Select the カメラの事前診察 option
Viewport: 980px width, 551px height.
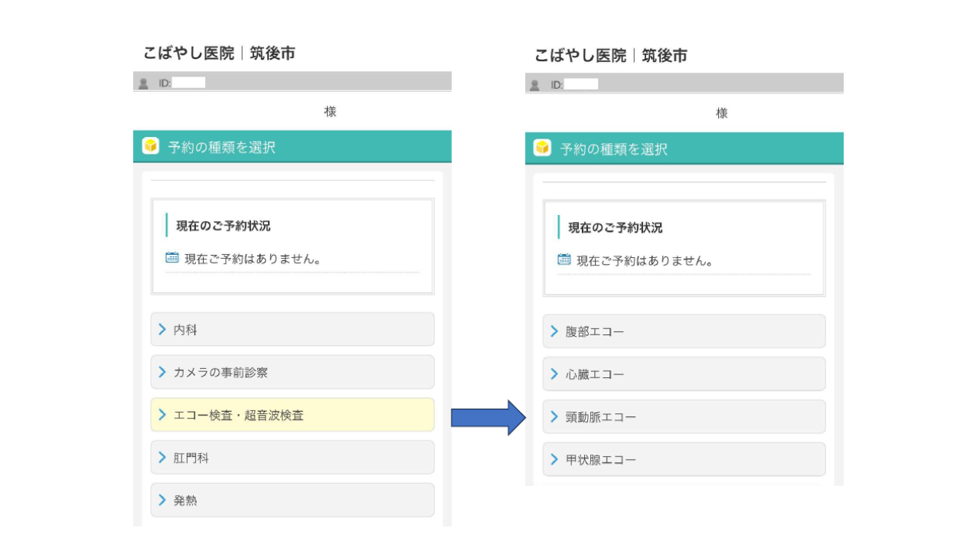coord(292,373)
